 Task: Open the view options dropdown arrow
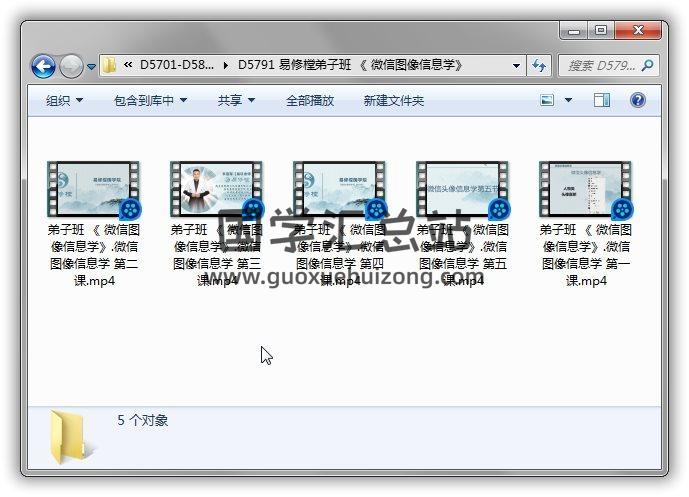[569, 100]
